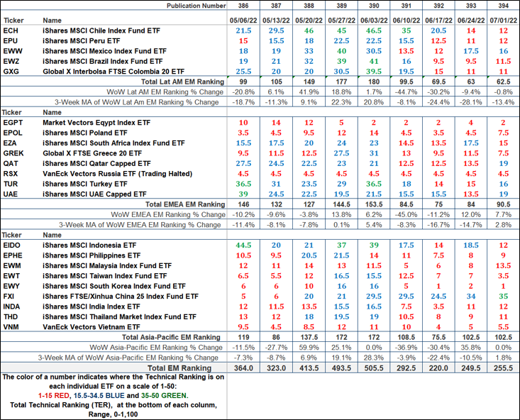This screenshot has width=520, height=420.
Task: Select Total Asia-Pacific EM Ranking label
Action: [171, 338]
